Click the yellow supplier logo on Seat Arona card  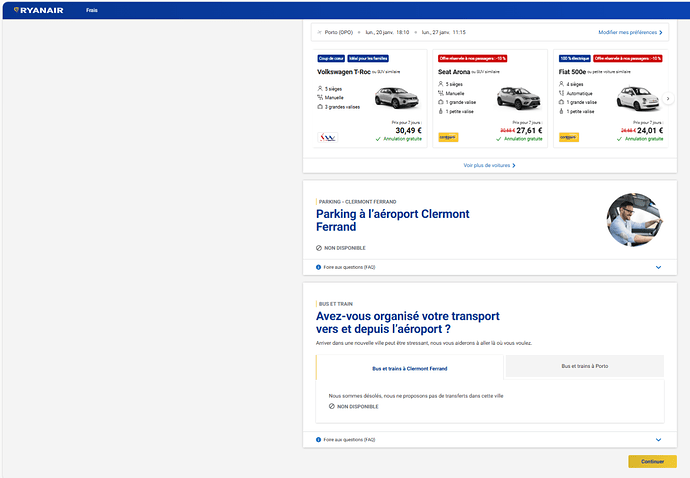(x=448, y=137)
